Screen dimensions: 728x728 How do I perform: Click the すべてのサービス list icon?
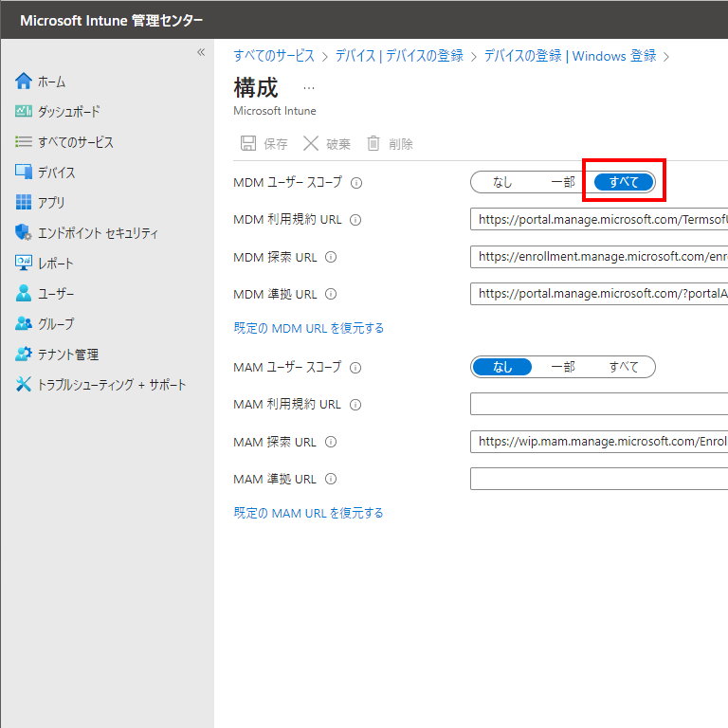23,141
